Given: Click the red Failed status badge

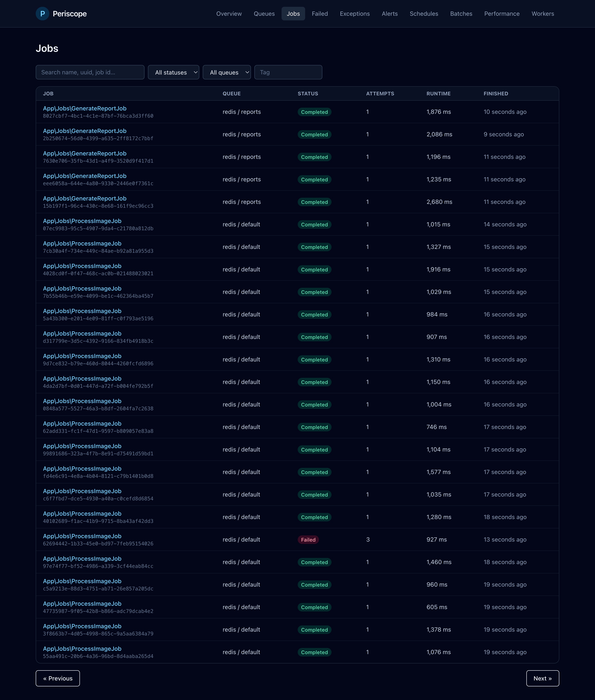Looking at the screenshot, I should (308, 540).
